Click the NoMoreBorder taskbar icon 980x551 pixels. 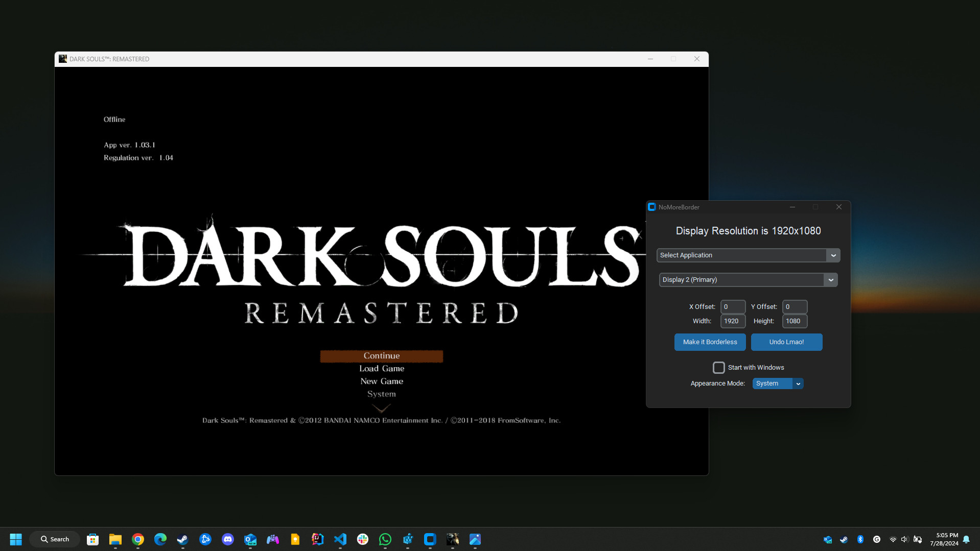pos(430,539)
